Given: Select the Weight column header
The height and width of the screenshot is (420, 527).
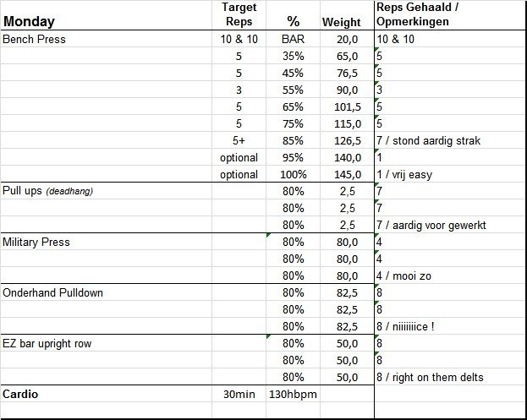Looking at the screenshot, I should coord(342,22).
